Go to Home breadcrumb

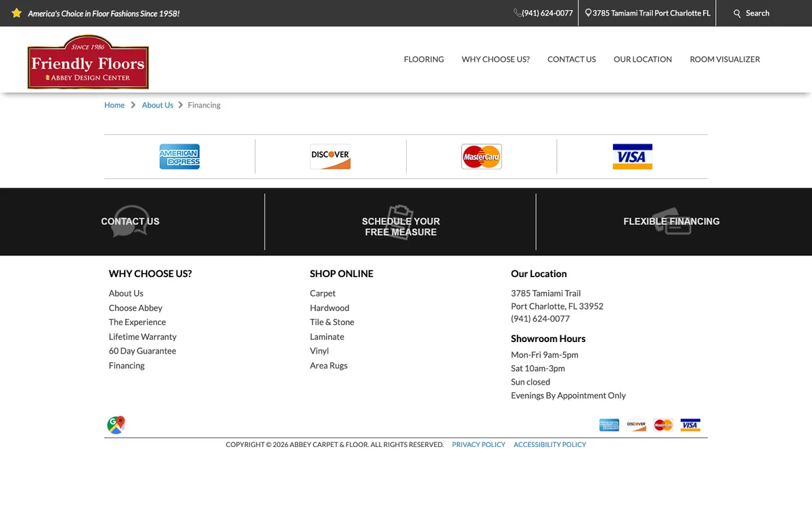114,105
